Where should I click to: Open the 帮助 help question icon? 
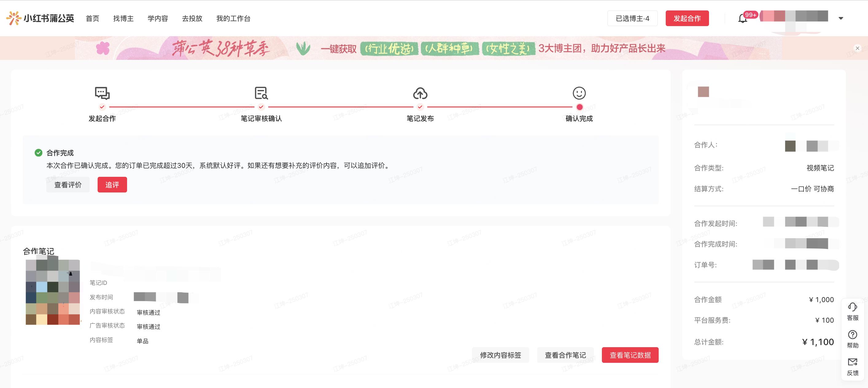click(x=853, y=335)
